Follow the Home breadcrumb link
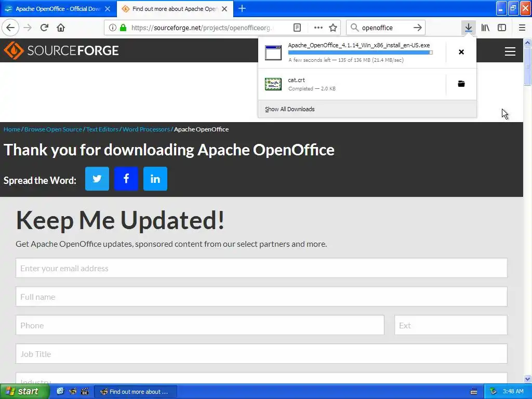 tap(12, 129)
